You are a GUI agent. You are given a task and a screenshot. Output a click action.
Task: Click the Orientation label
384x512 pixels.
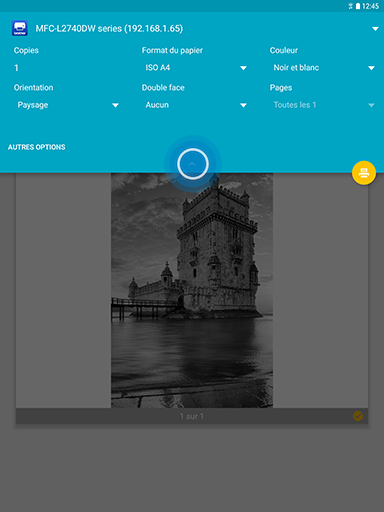pyautogui.click(x=33, y=88)
